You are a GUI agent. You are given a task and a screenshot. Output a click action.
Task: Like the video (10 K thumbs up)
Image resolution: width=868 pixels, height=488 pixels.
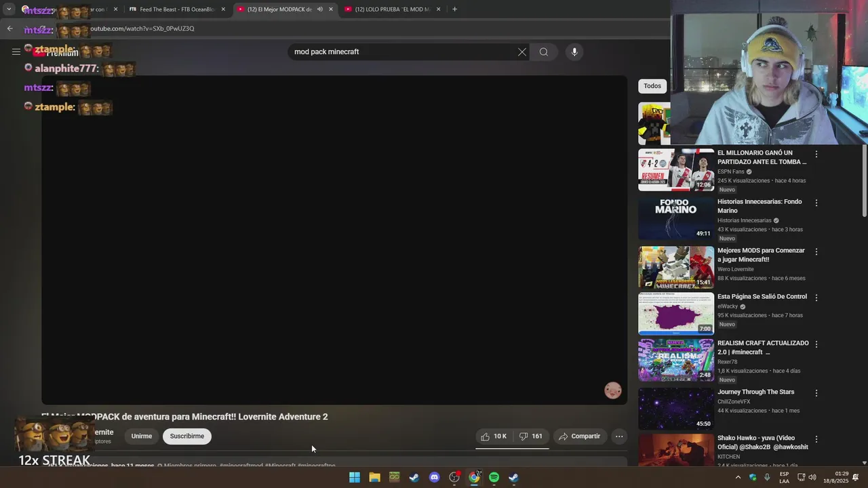(x=494, y=436)
